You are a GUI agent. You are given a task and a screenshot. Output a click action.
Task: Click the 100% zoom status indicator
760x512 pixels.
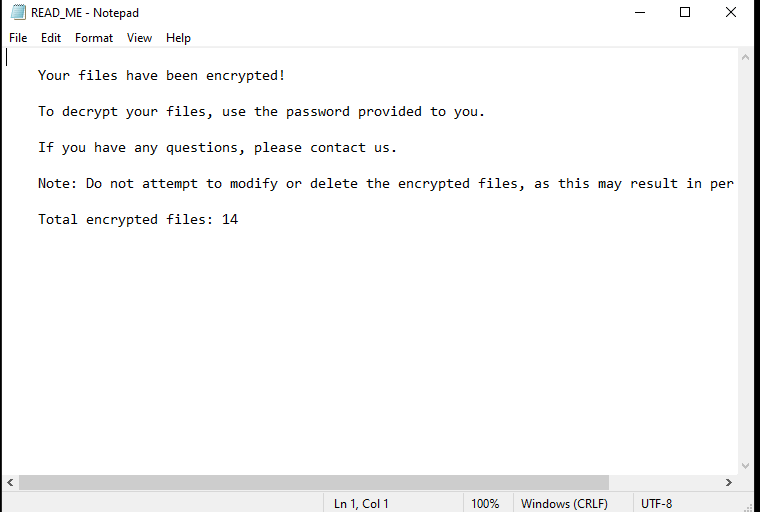click(485, 504)
